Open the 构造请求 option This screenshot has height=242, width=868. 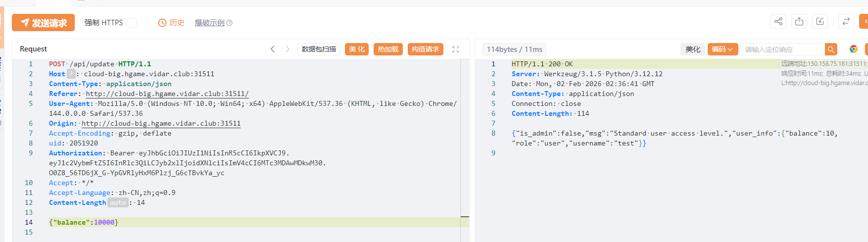(426, 49)
